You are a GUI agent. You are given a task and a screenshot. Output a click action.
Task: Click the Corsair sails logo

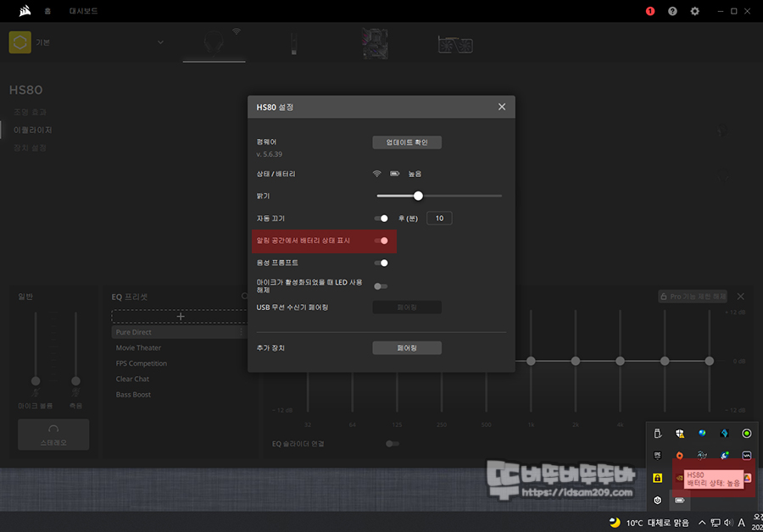[25, 11]
